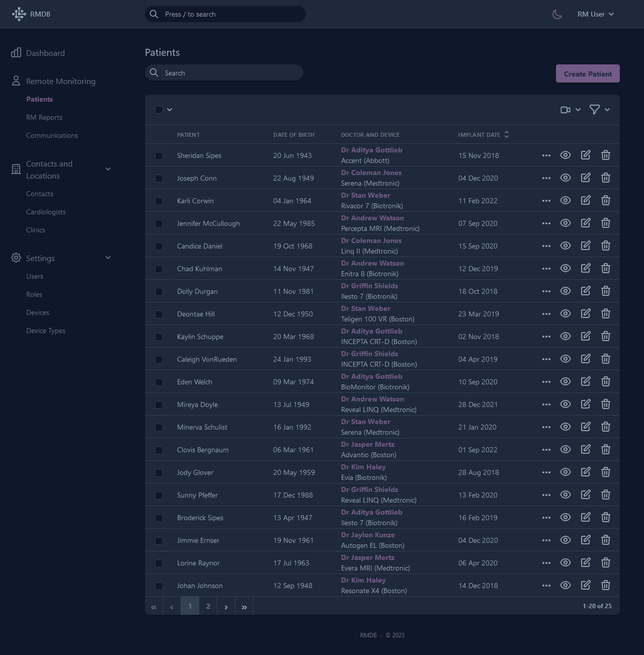Open three-dot menu for Eden Welch
The image size is (644, 655).
coord(546,382)
